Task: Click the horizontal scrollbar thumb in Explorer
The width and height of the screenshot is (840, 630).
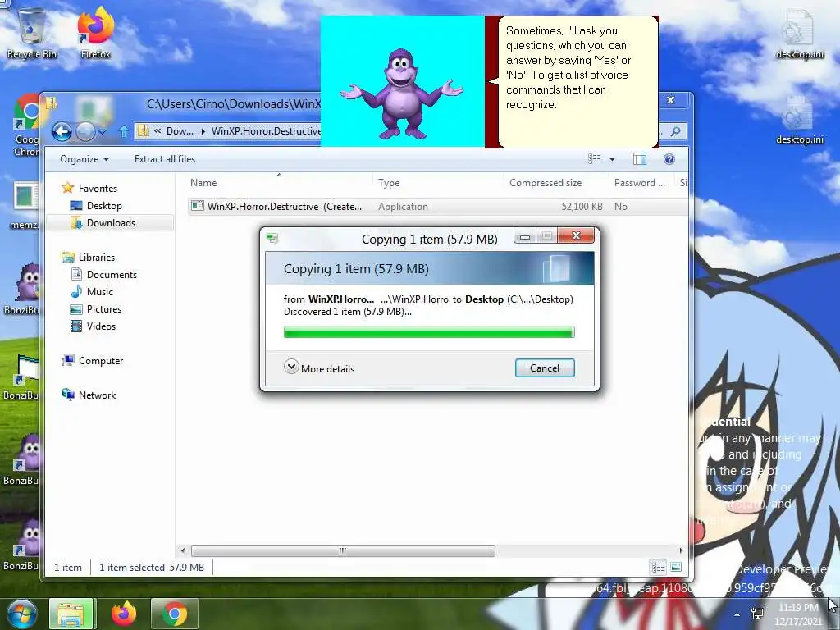Action: point(343,550)
